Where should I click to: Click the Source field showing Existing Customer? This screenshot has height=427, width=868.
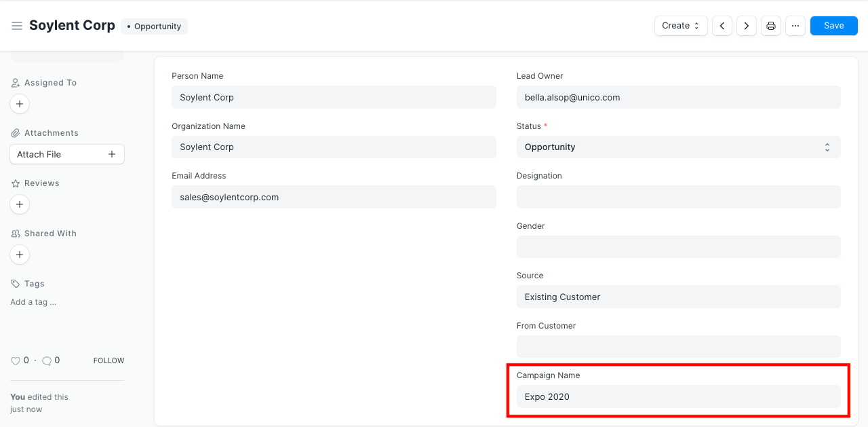678,297
